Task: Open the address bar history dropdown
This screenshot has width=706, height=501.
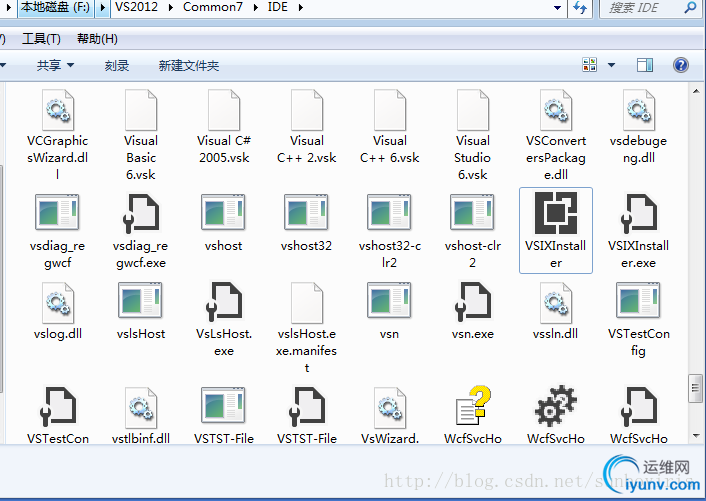Action: coord(557,8)
